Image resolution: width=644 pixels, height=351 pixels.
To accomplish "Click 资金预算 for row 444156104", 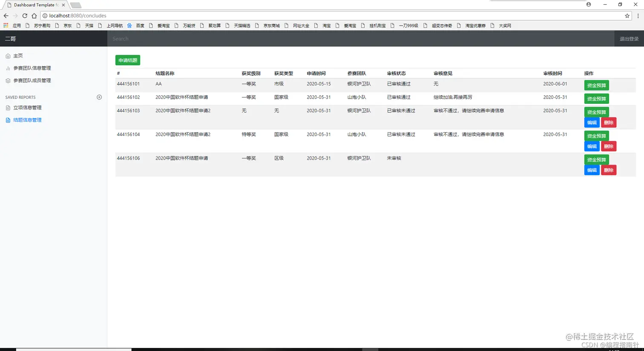I will coord(596,136).
